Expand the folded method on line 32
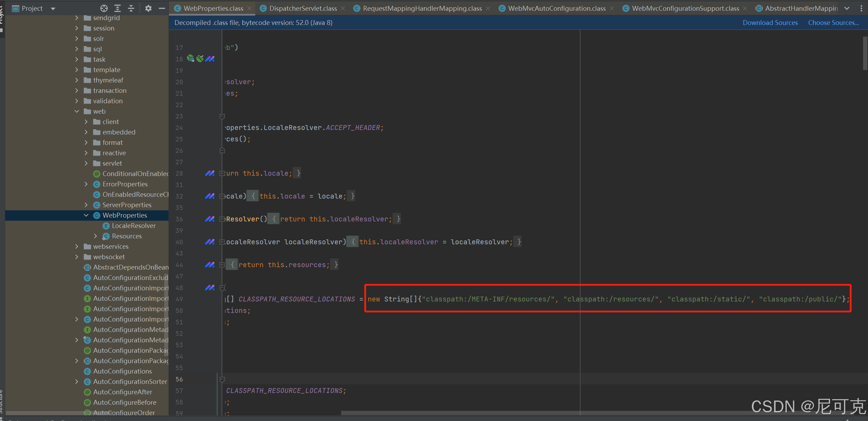 tap(222, 196)
